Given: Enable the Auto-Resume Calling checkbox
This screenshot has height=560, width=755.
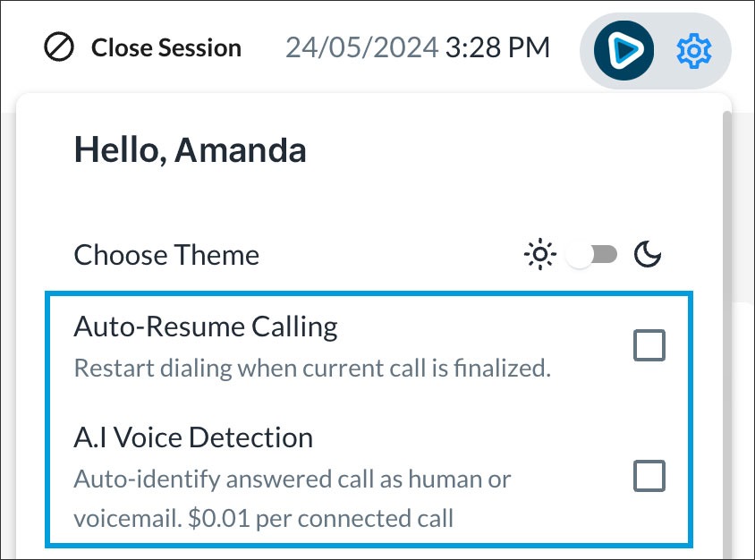Looking at the screenshot, I should (x=649, y=344).
